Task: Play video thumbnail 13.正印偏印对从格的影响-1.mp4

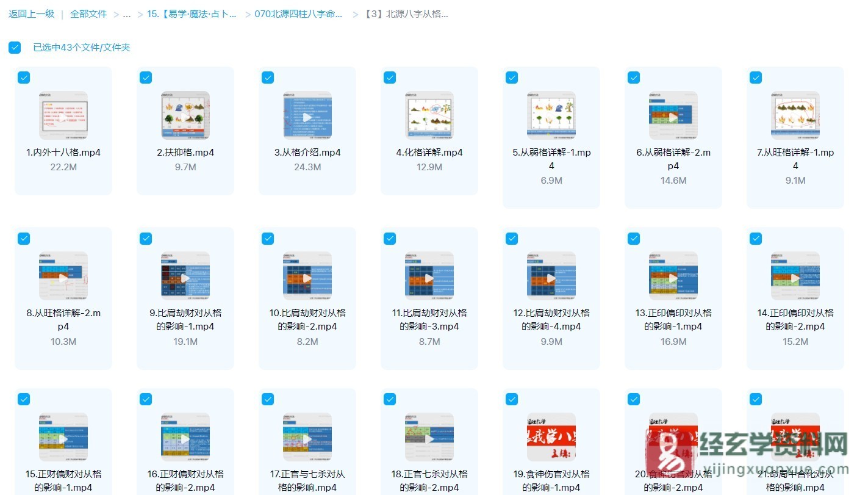Action: (673, 276)
